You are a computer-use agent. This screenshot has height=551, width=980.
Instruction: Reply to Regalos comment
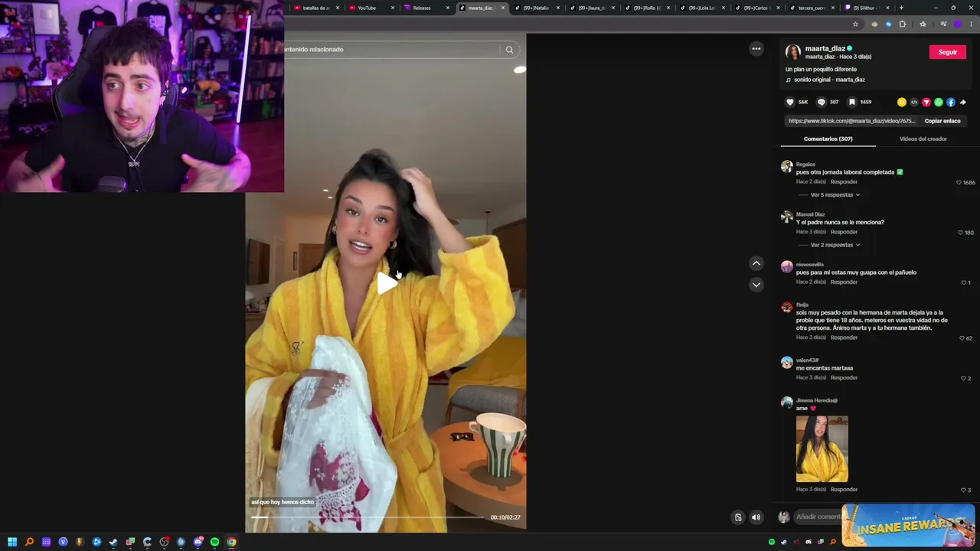(844, 182)
